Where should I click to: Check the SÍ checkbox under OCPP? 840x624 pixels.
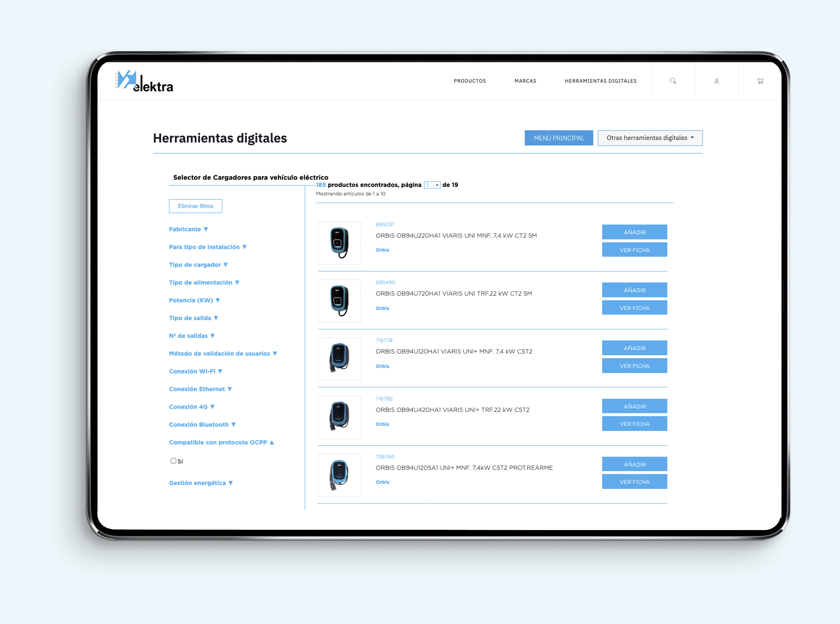pos(173,461)
